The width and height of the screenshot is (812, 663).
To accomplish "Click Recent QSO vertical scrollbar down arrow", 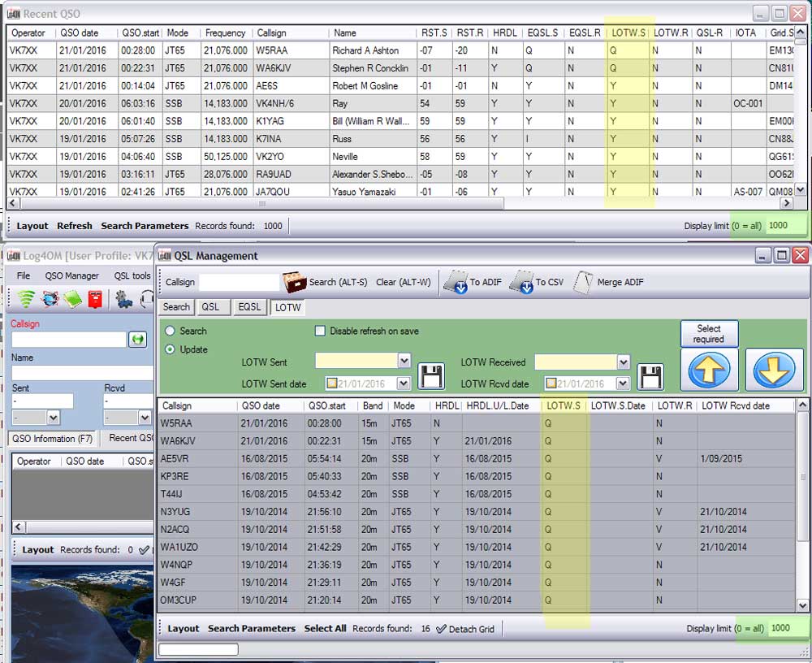I will point(800,190).
